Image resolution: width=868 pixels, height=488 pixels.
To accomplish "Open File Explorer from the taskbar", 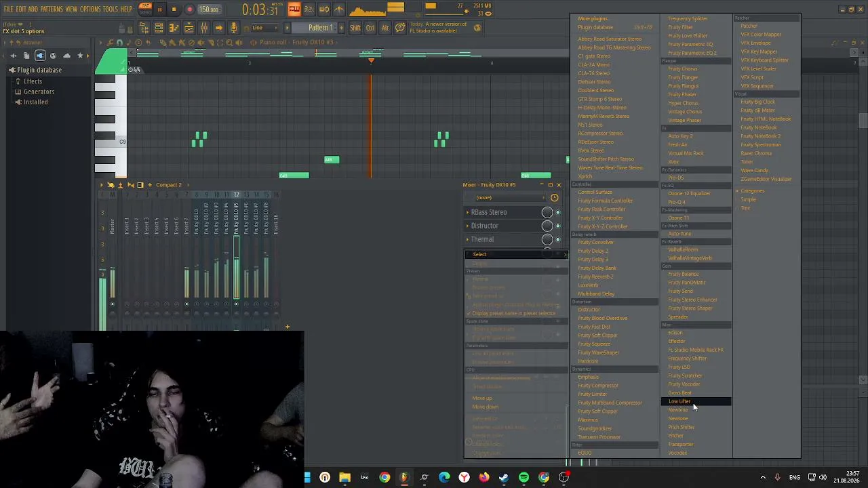I will click(x=344, y=477).
